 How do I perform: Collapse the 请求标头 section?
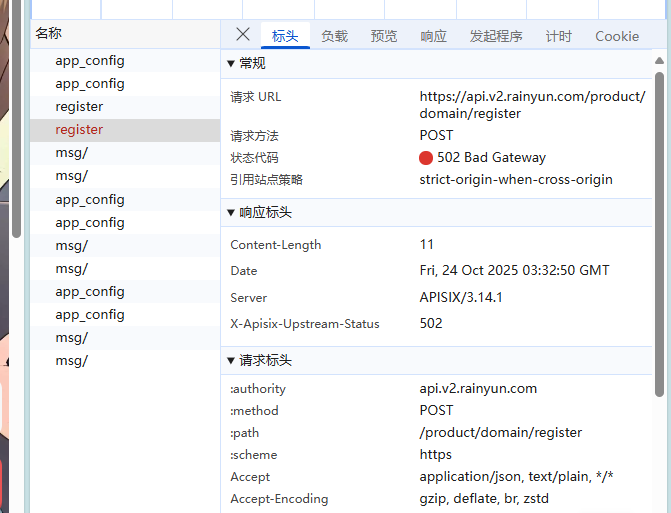pyautogui.click(x=259, y=360)
